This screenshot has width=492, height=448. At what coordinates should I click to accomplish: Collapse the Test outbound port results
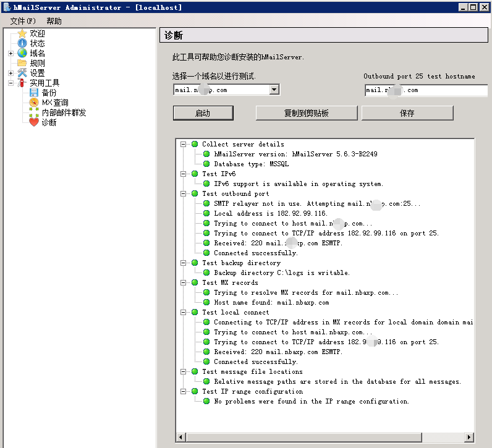184,193
